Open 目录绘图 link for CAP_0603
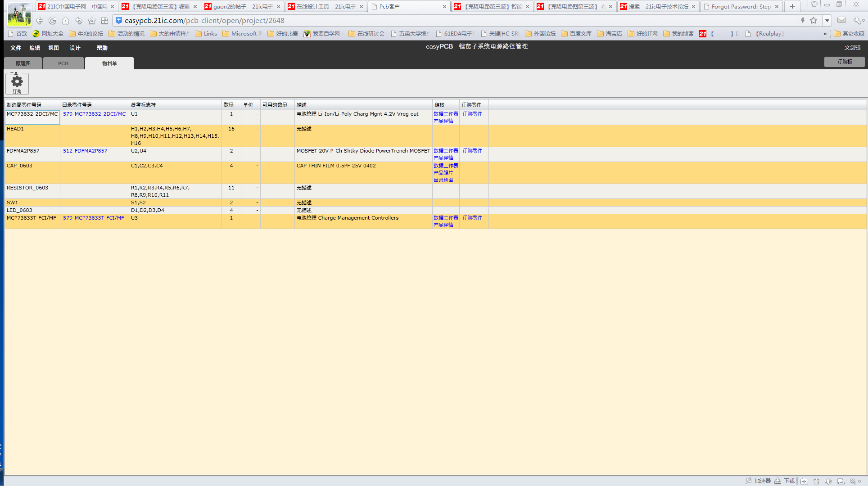The image size is (868, 486). point(443,180)
